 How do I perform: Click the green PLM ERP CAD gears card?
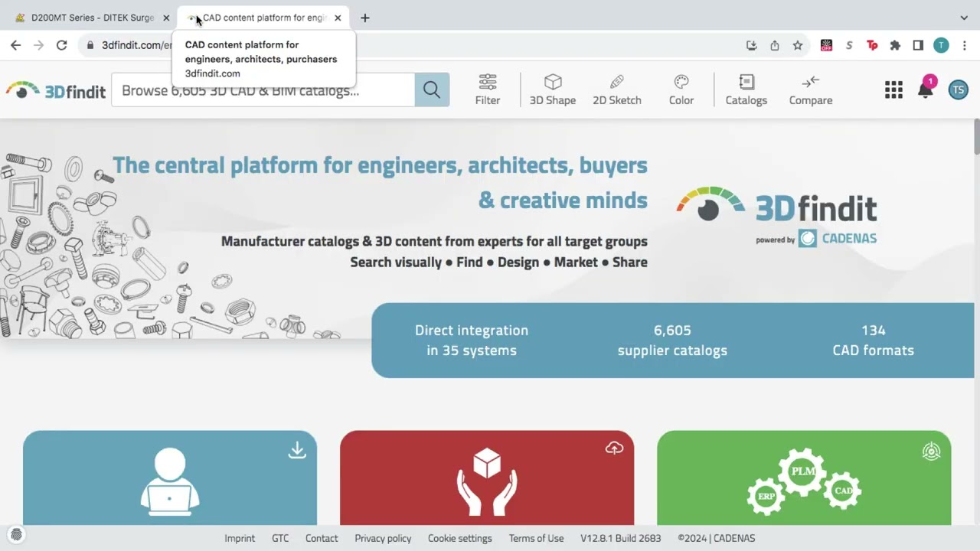point(804,478)
